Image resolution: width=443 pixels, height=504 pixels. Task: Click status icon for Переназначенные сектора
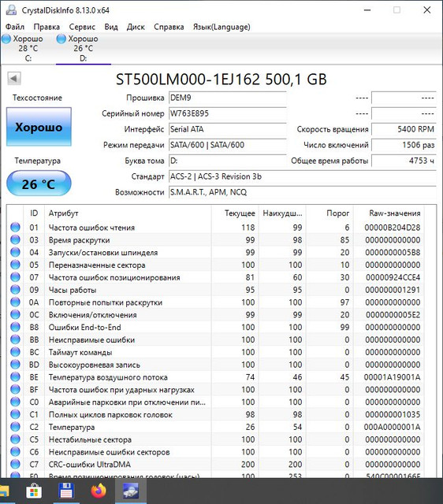(15, 265)
